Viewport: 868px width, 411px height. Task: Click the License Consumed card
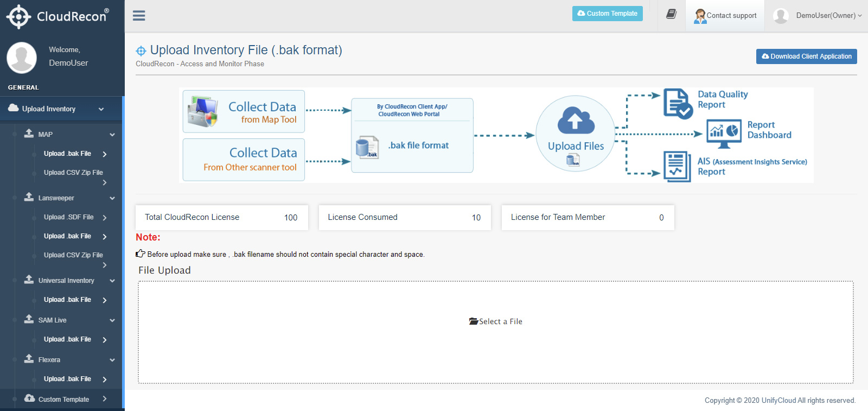click(x=405, y=217)
